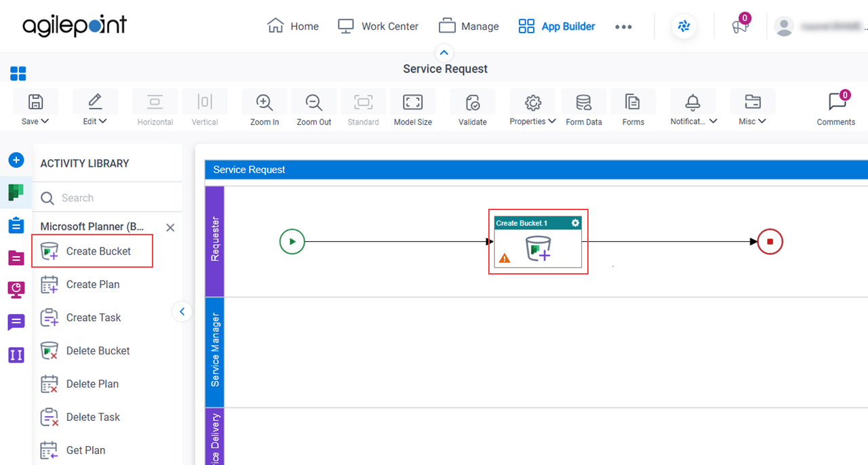Zoom Out of the process model

click(314, 102)
